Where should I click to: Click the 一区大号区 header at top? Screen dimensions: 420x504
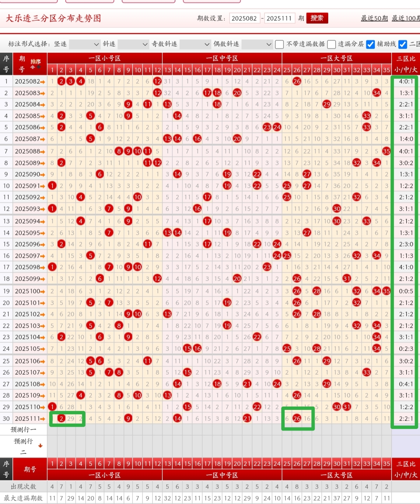336,58
